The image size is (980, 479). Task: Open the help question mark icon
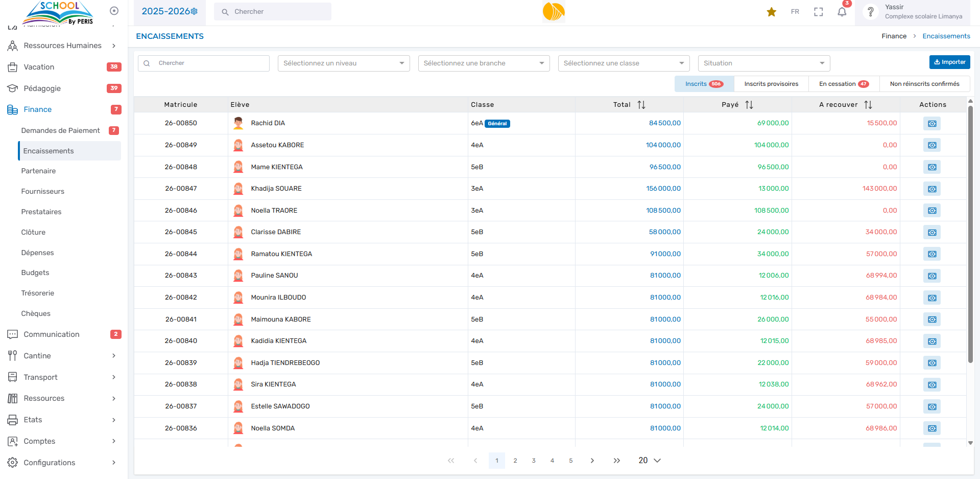870,12
